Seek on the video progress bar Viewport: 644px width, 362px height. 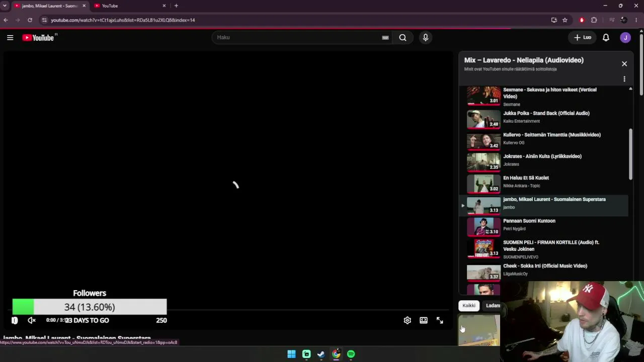point(228,310)
